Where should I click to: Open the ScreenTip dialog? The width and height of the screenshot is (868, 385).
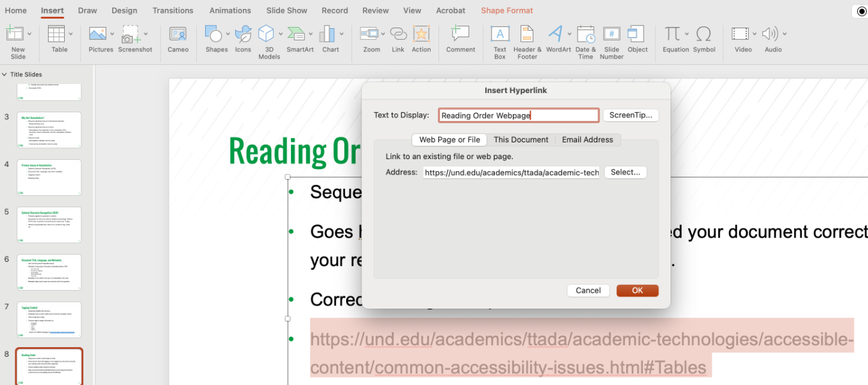630,115
